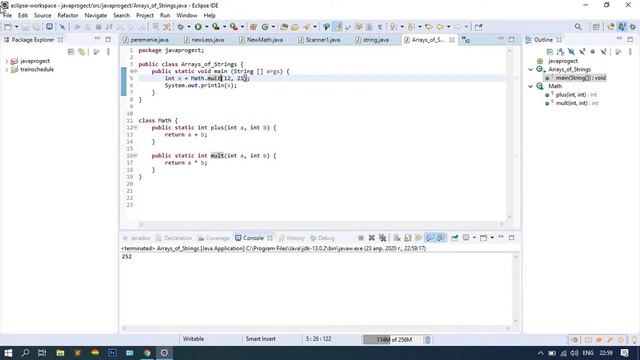Open the Run configurations dropdown arrow
640x360 pixels.
(207, 27)
